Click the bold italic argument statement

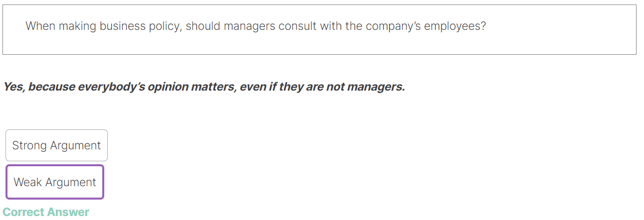204,87
